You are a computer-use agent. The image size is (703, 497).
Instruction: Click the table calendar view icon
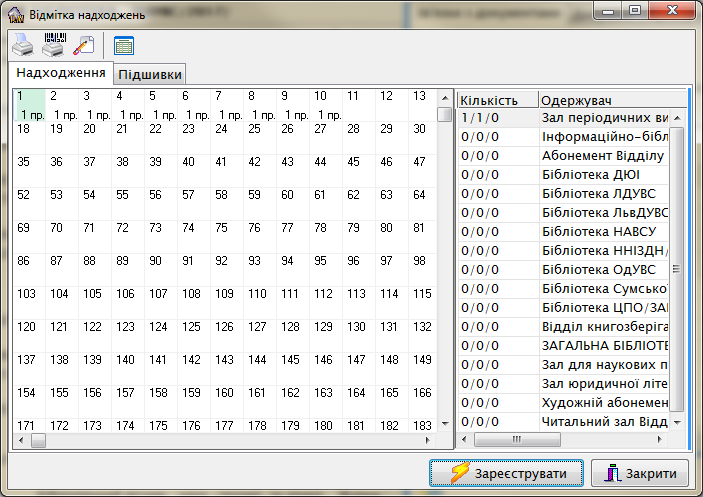124,45
